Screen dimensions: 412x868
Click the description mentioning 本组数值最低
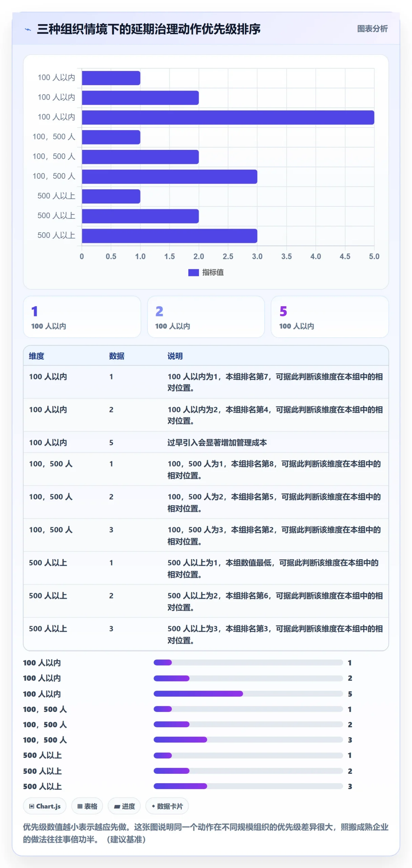(x=273, y=568)
